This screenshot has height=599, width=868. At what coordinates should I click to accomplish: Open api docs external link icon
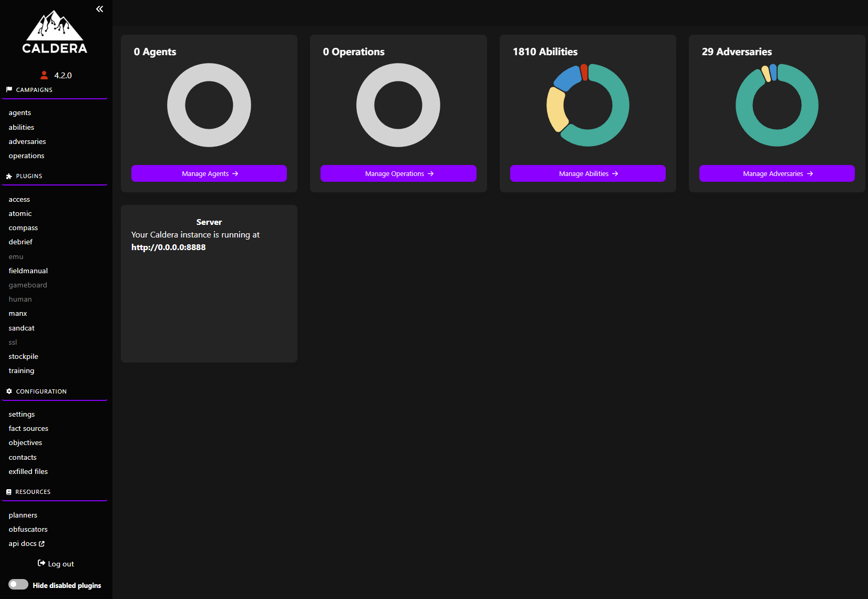coord(42,544)
